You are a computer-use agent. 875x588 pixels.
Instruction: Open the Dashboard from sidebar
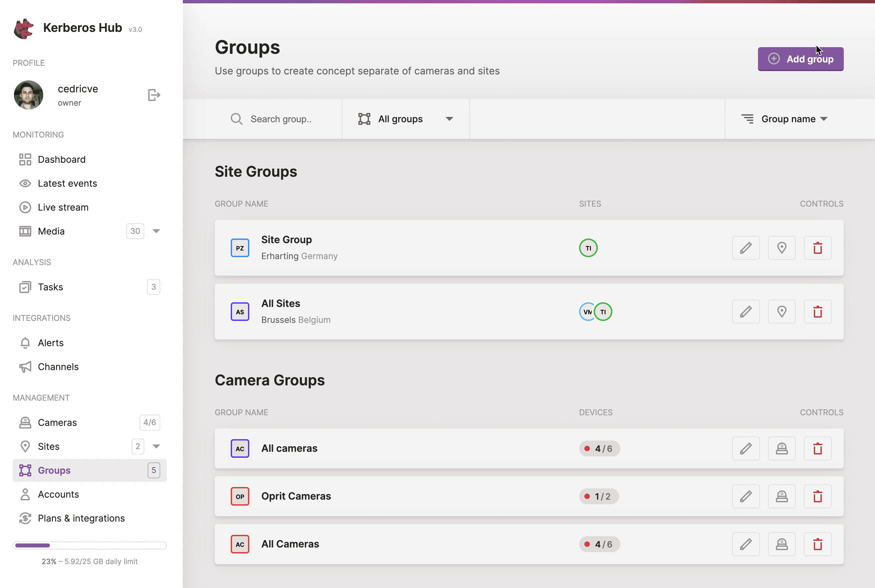point(62,159)
